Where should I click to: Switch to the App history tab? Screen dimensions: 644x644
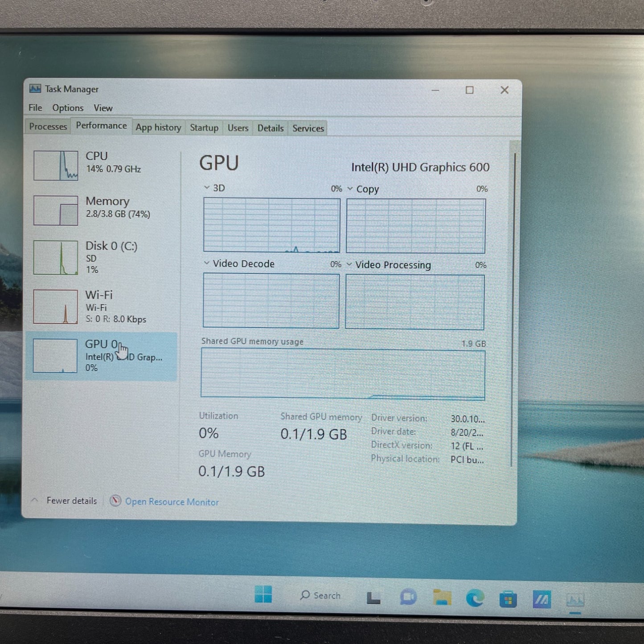pos(158,127)
